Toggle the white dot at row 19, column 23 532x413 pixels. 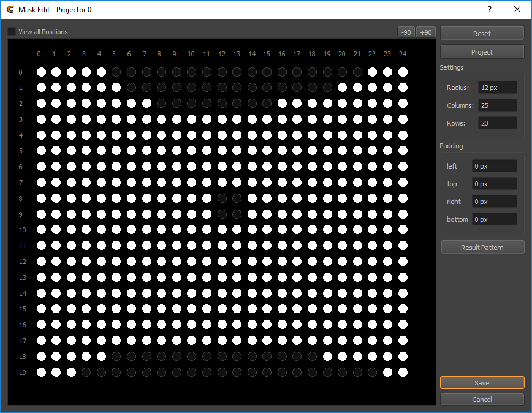[x=387, y=373]
